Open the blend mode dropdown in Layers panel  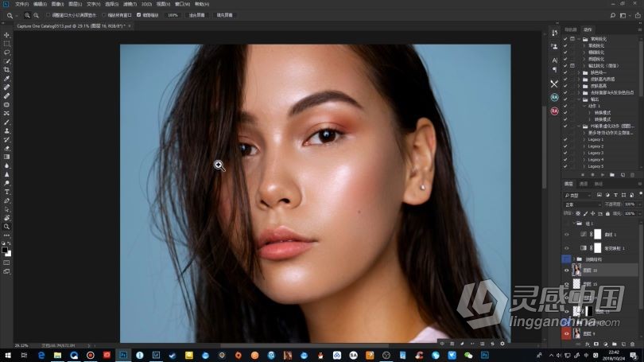[582, 204]
